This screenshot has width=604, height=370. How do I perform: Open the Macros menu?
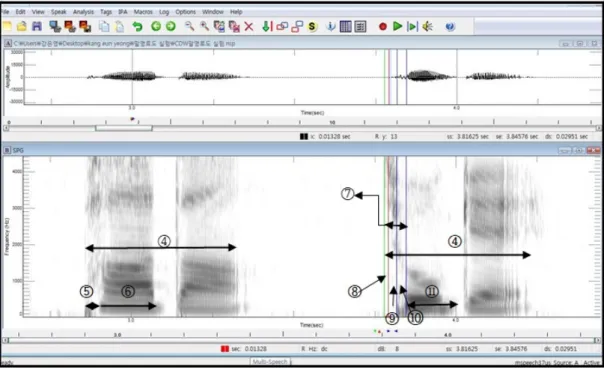143,12
